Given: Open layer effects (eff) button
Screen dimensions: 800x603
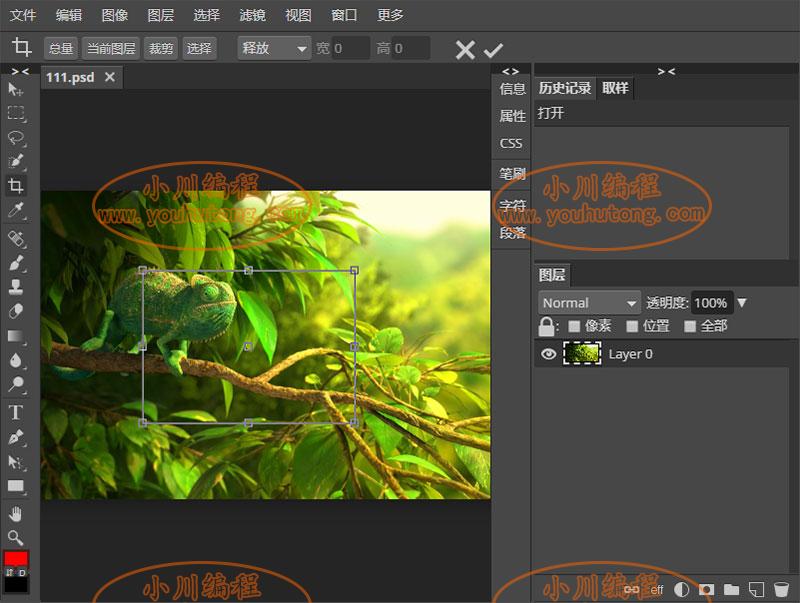Looking at the screenshot, I should click(x=657, y=590).
